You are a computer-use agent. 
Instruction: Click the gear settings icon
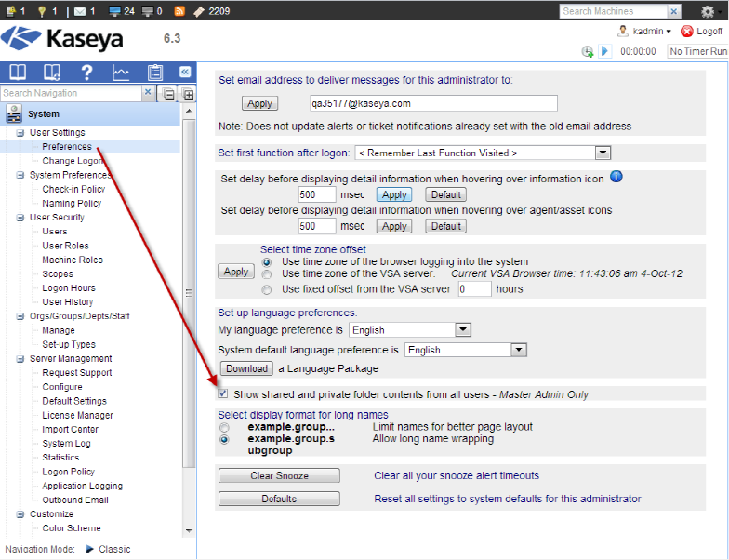pos(706,11)
